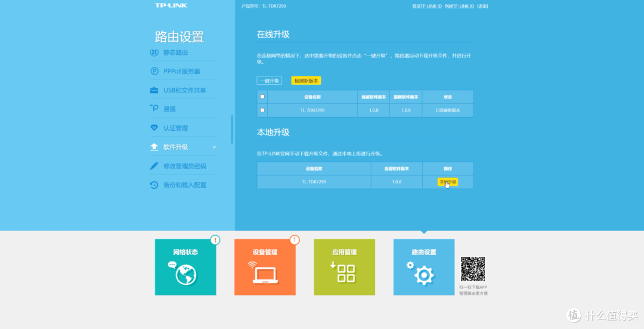Select the 软件升级 menu item
The image size is (644, 329).
[x=176, y=147]
